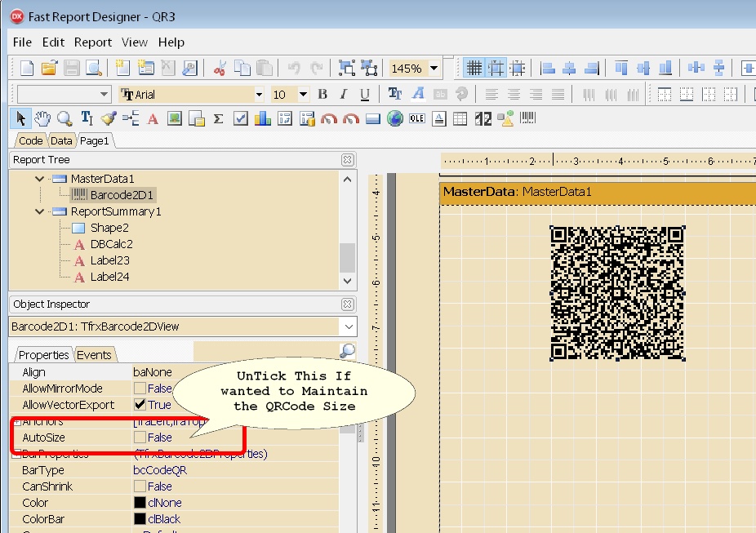The width and height of the screenshot is (756, 533).
Task: Insert a Picture object from toolbar
Action: 174,119
